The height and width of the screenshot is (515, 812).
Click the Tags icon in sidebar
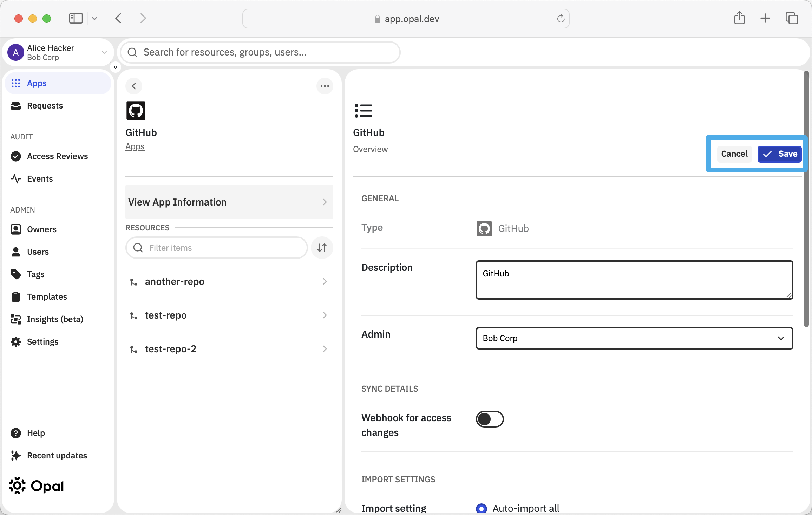pos(16,274)
